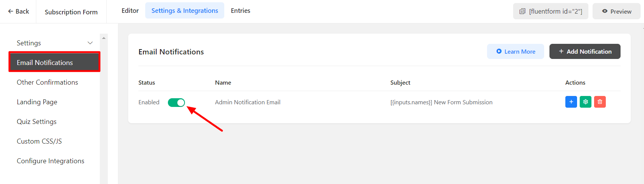Click sidebar scrollbar up arrow

tap(104, 38)
